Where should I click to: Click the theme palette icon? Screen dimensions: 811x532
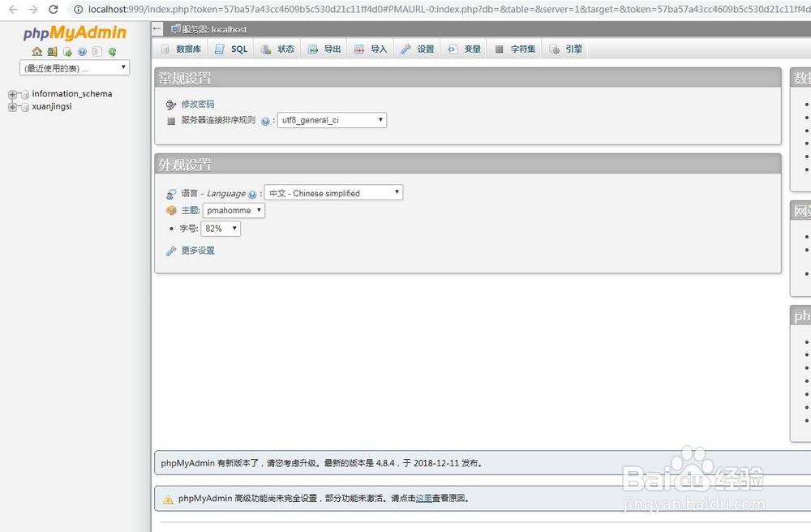pos(171,210)
